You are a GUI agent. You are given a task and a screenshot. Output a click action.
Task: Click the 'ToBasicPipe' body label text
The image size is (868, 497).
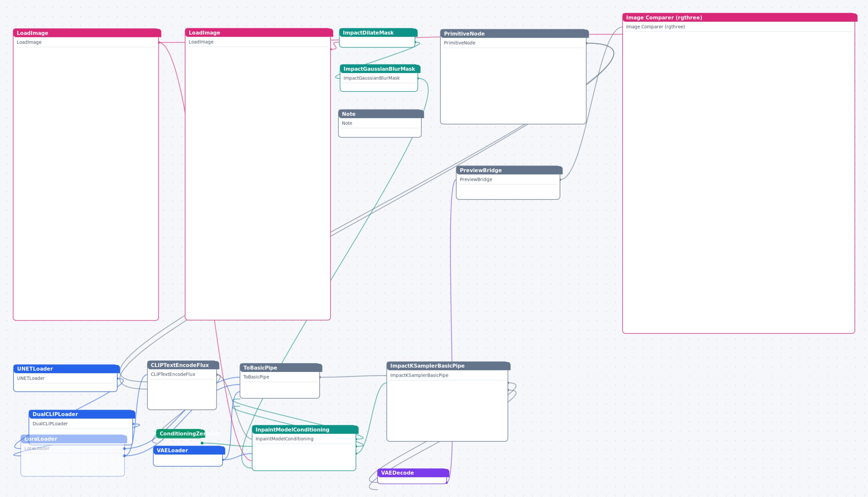tap(256, 377)
